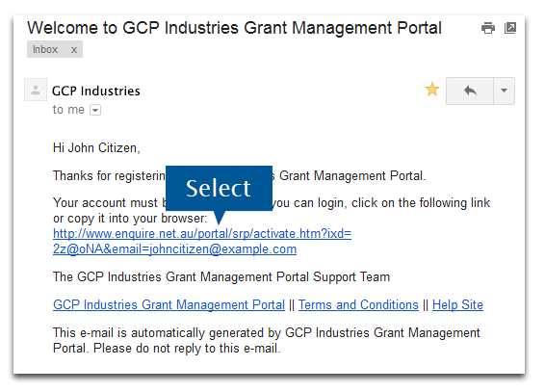Open the account activation link
545x392 pixels.
click(202, 233)
